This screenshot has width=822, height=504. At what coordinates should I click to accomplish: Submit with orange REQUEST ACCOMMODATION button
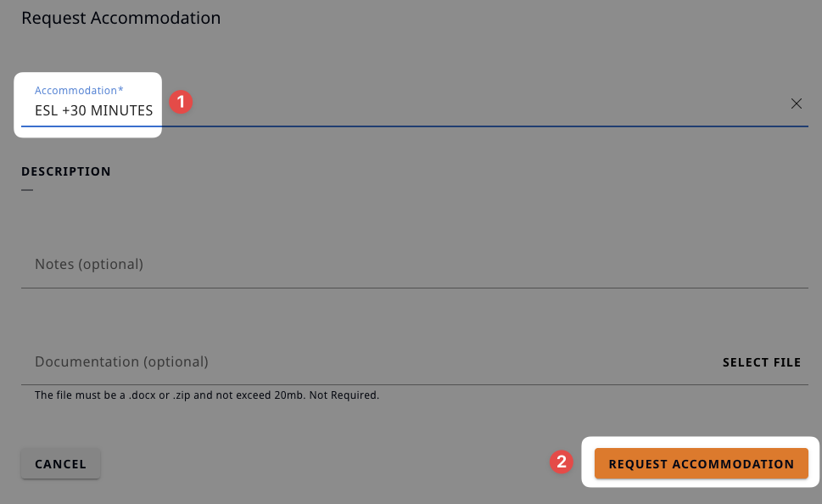pyautogui.click(x=701, y=463)
